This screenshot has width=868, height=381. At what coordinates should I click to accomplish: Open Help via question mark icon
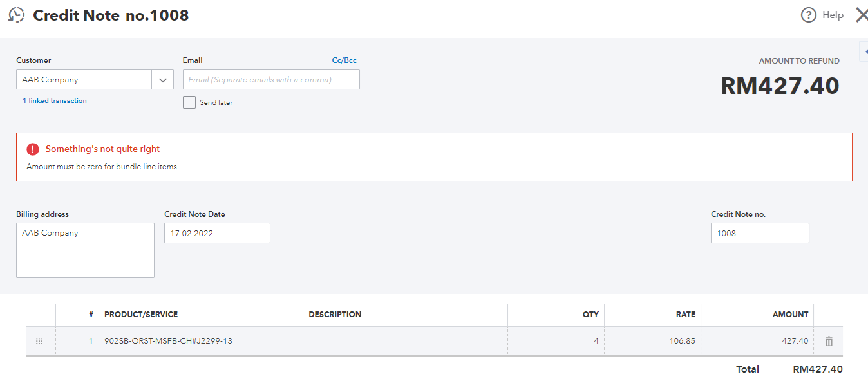click(808, 15)
